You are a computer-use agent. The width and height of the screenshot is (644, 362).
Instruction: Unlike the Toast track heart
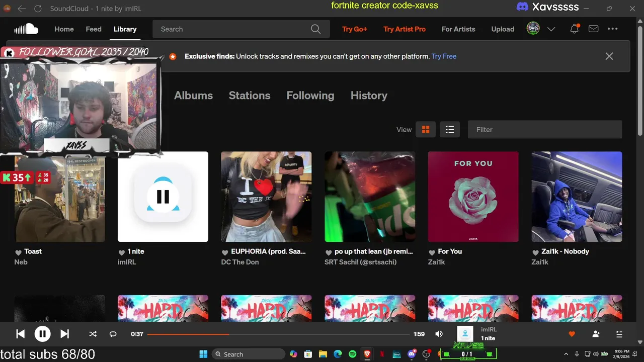click(x=18, y=252)
